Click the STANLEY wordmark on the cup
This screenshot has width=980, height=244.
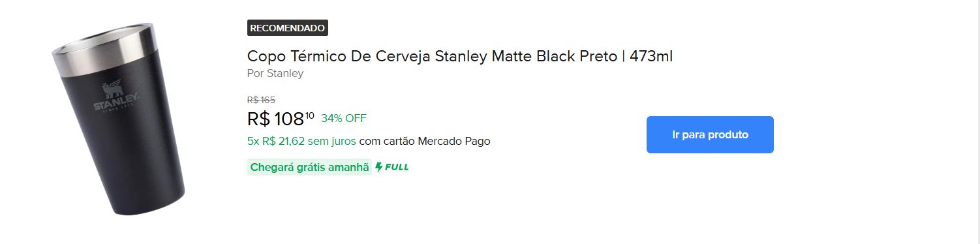(x=115, y=104)
